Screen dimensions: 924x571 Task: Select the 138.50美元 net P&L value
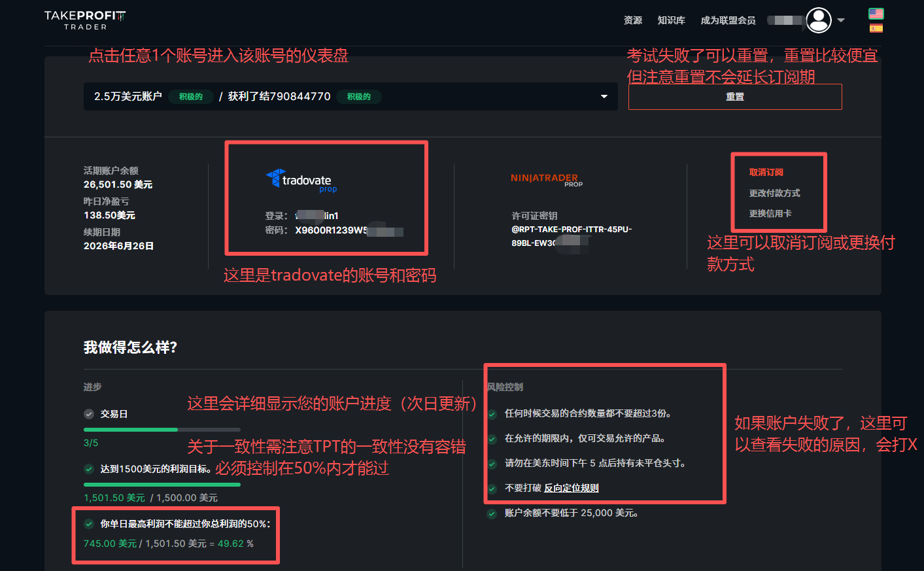click(x=109, y=215)
